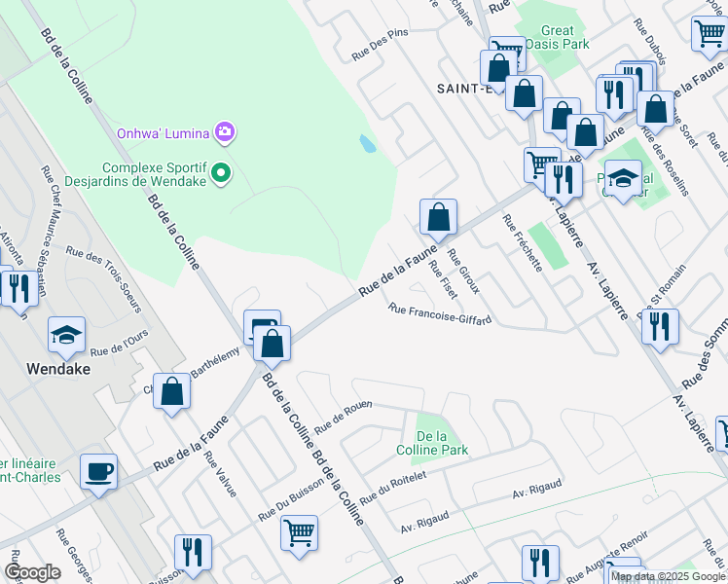Click the Map data ©2025 Google attribution
The width and height of the screenshot is (728, 584).
click(x=668, y=576)
